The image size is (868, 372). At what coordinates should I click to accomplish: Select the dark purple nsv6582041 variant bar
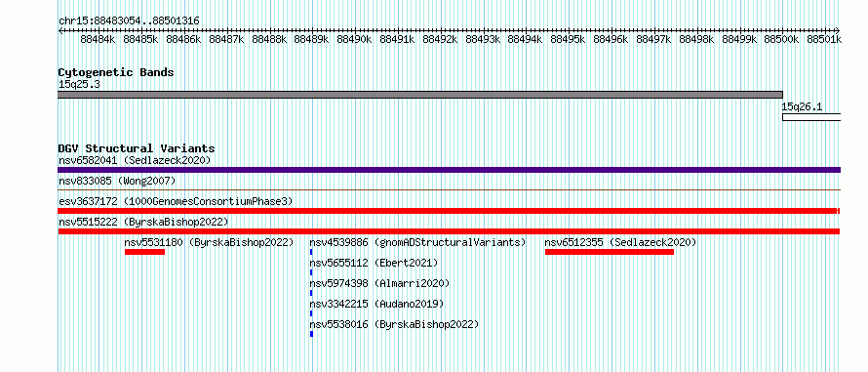pyautogui.click(x=449, y=170)
